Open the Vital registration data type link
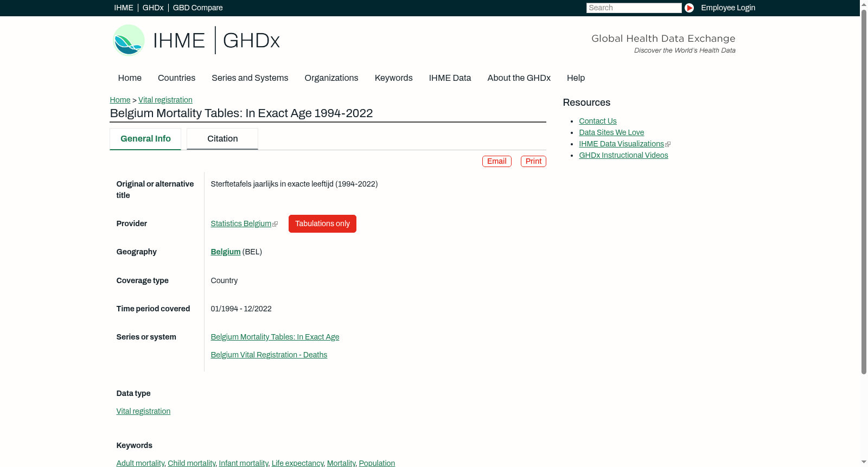 coord(143,411)
